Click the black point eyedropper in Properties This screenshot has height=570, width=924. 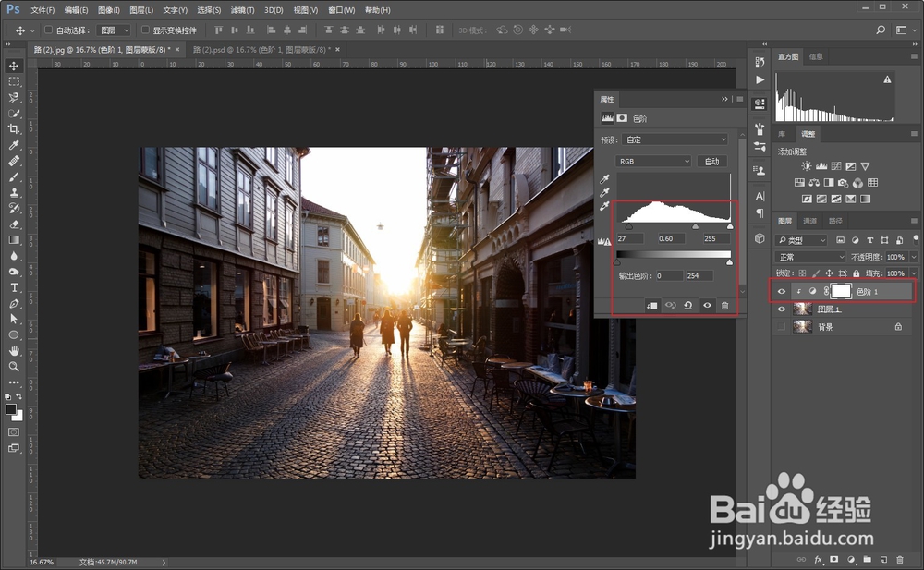[x=605, y=178]
